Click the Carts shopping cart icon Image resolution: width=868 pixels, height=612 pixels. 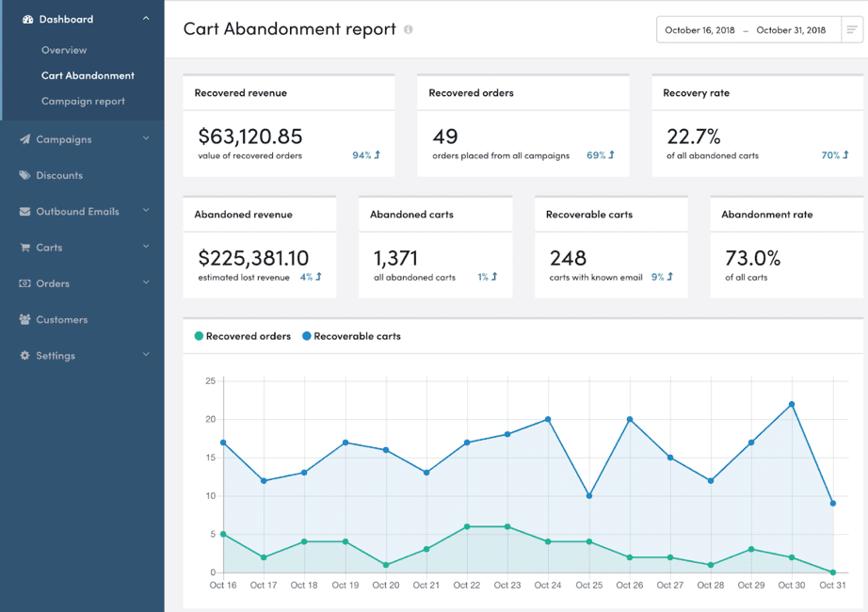(x=24, y=248)
